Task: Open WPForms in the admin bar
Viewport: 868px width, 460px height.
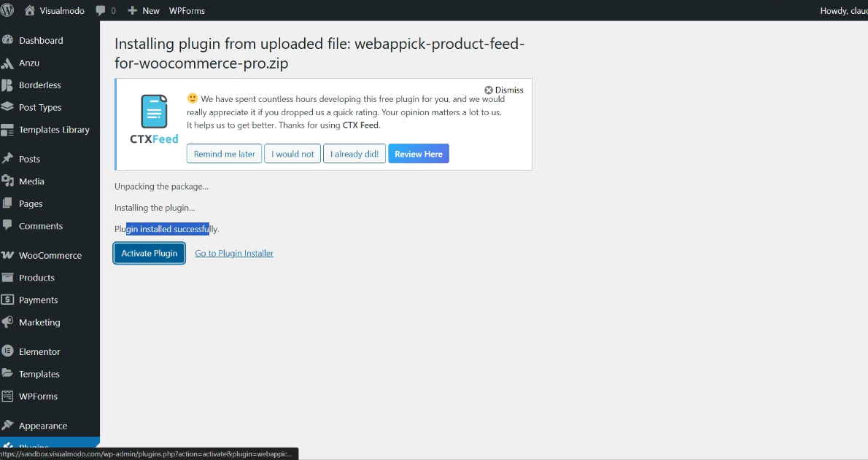Action: 187,10
